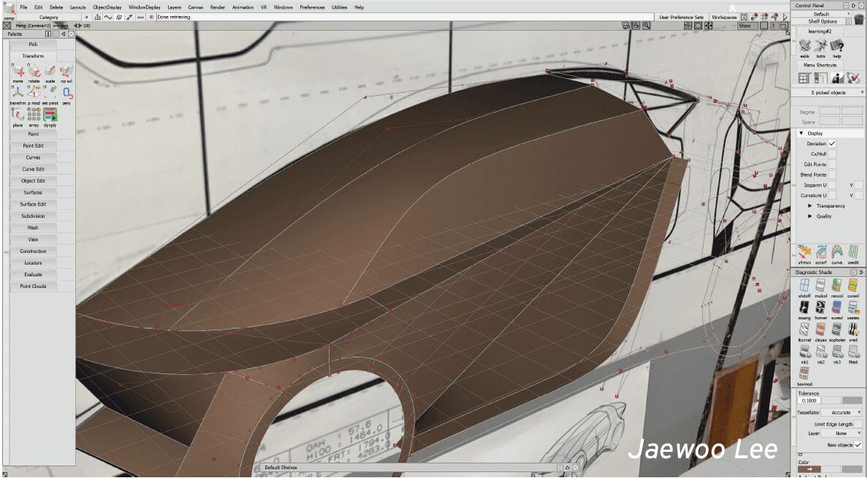Click the xfrmcv transform curve icon
The width and height of the screenshot is (868, 478).
click(804, 252)
